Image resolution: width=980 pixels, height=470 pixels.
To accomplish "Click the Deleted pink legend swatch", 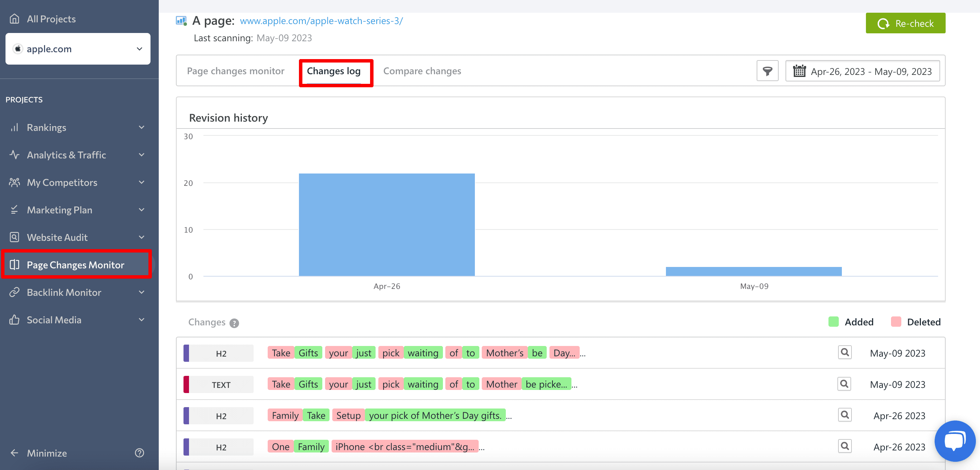I will click(x=896, y=322).
